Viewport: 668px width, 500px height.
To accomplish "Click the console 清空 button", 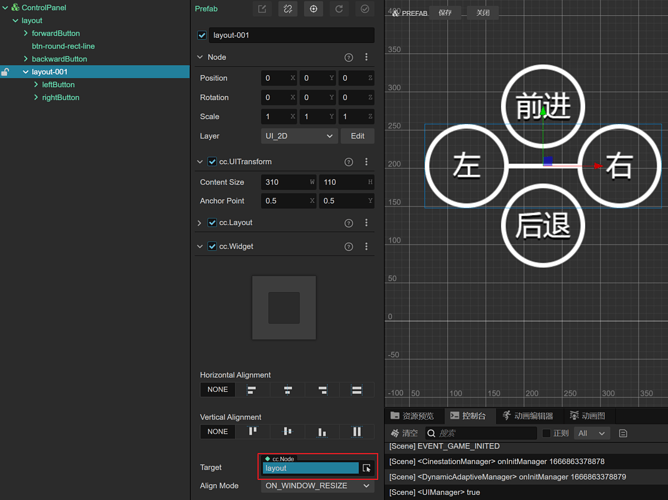I will pyautogui.click(x=404, y=434).
